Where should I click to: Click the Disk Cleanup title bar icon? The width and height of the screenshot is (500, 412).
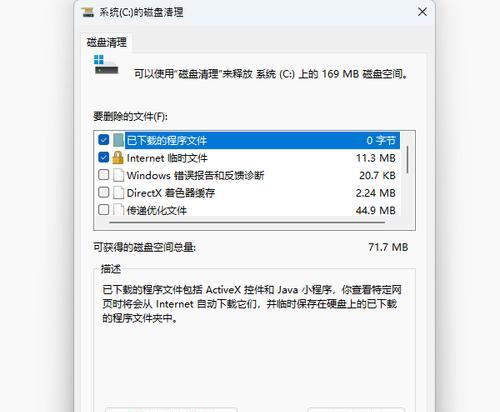tap(88, 13)
